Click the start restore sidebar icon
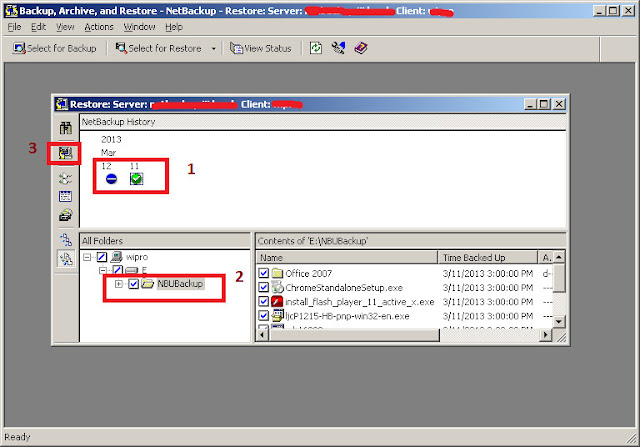Screen dimensions: 640x447 pos(65,153)
